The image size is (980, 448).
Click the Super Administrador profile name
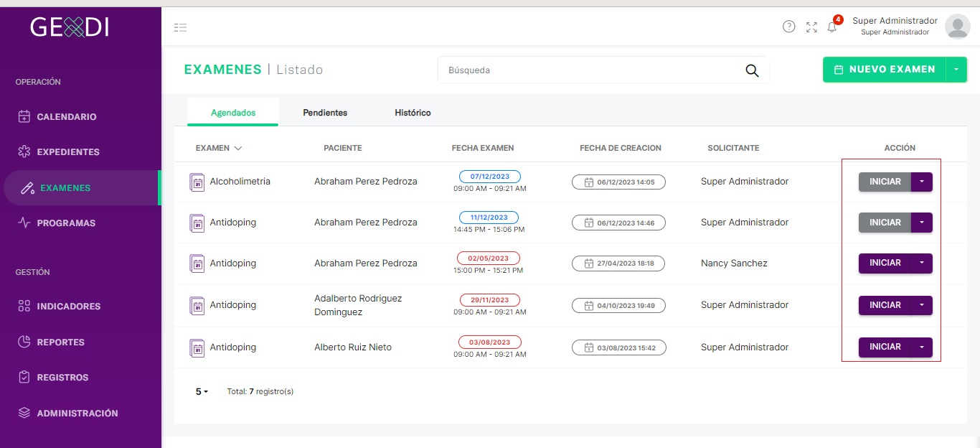[x=895, y=21]
